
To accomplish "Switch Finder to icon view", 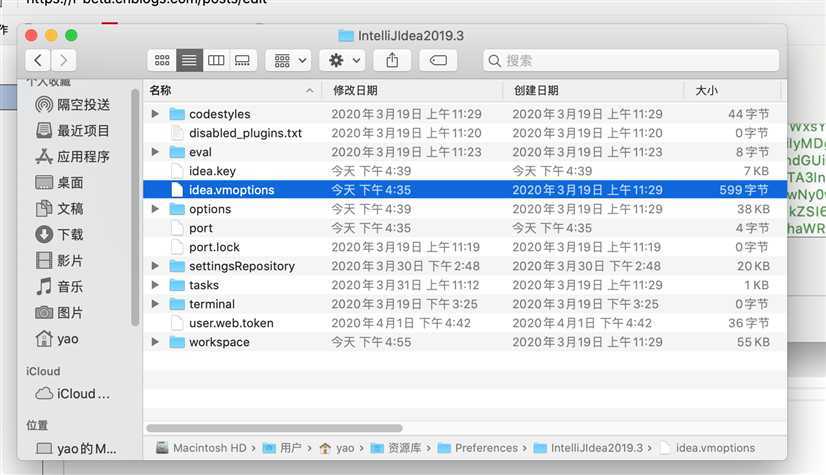I will (x=162, y=61).
